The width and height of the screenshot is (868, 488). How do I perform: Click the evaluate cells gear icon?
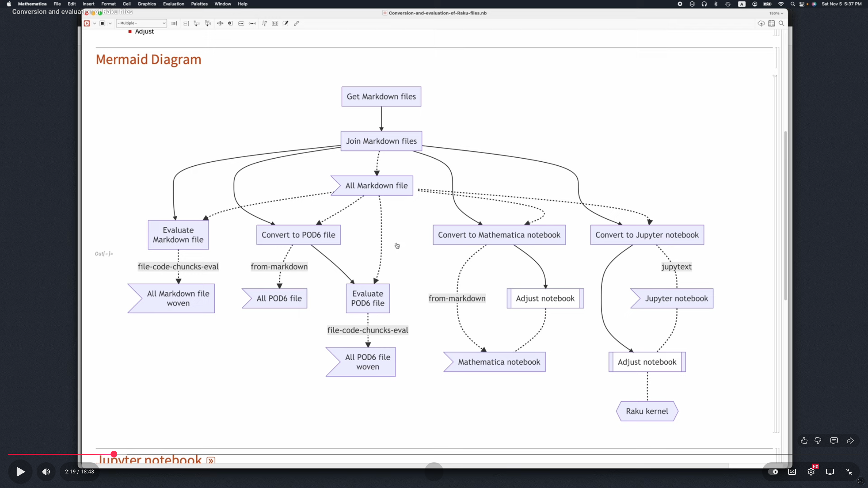pos(87,23)
